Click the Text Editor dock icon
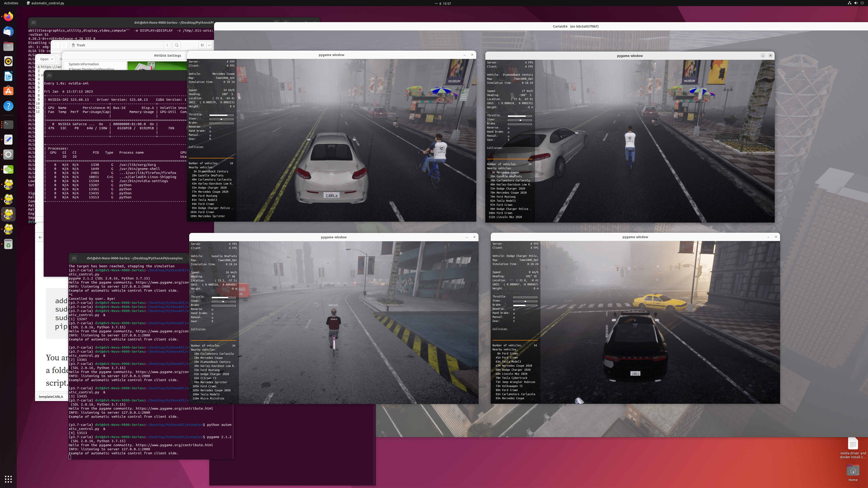This screenshot has height=488, width=868. point(8,139)
